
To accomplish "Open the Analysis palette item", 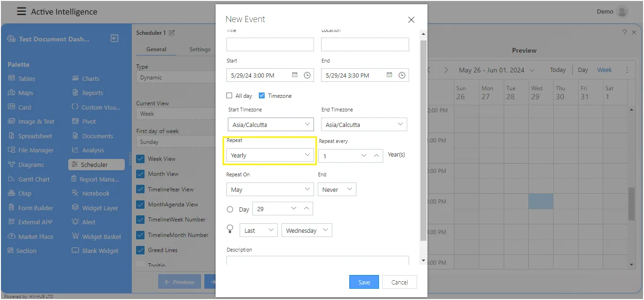I will [x=88, y=150].
